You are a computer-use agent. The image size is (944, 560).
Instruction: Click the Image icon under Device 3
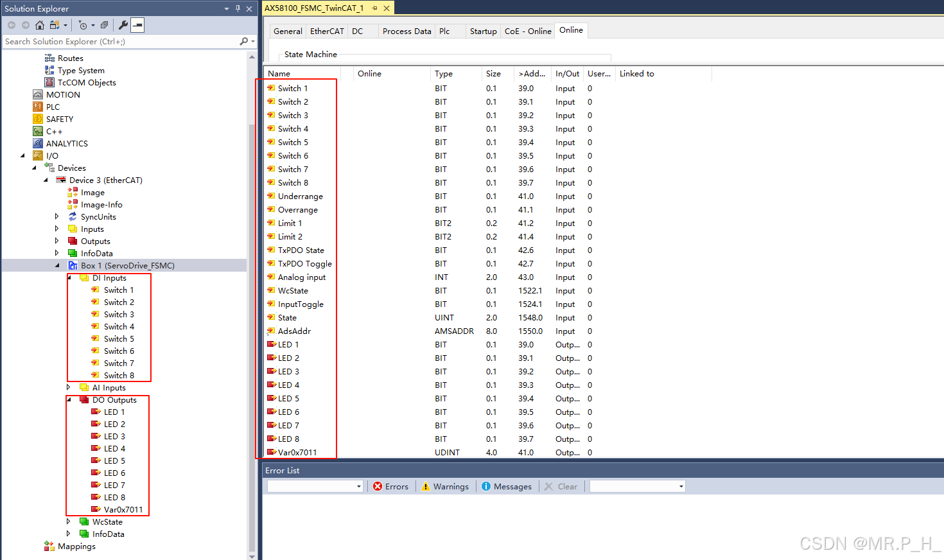tap(74, 192)
